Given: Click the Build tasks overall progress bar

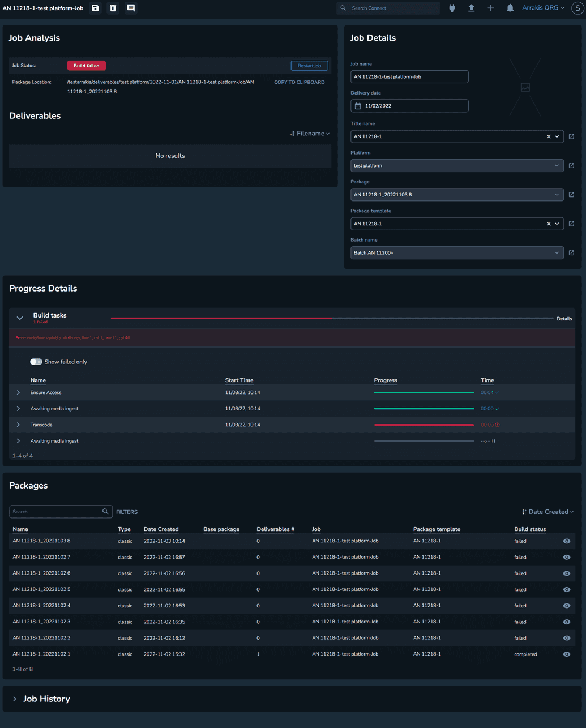Looking at the screenshot, I should click(332, 318).
